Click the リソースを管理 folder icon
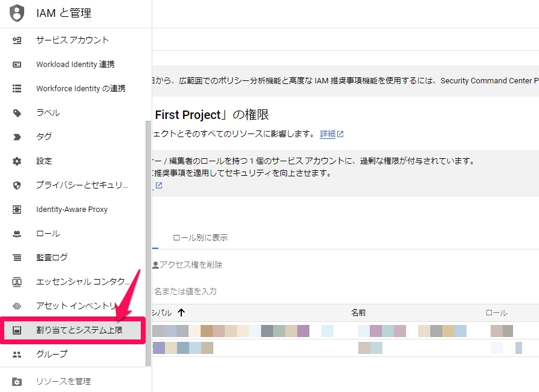Image resolution: width=539 pixels, height=392 pixels. 17,382
